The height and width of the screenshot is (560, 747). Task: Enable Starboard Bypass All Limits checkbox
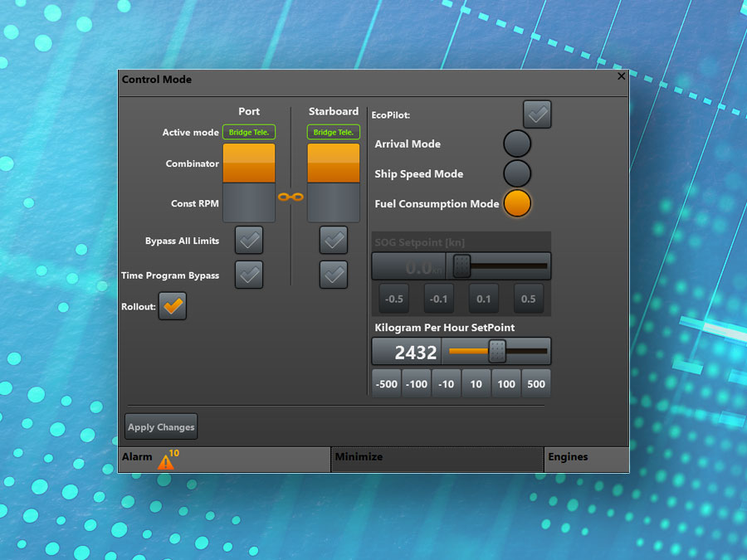click(x=334, y=241)
